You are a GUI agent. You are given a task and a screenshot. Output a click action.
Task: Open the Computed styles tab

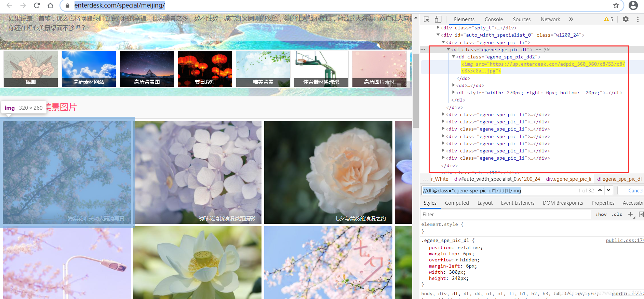(x=457, y=203)
